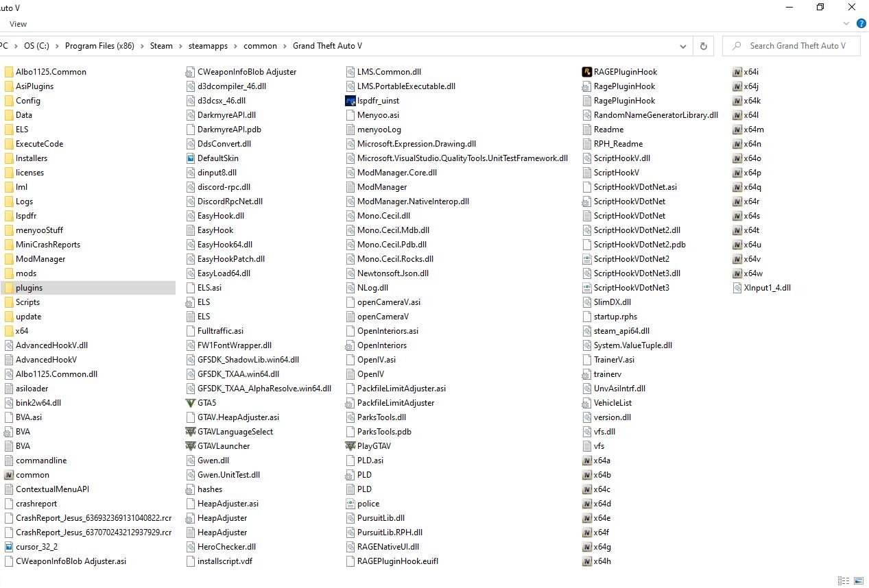869x588 pixels.
Task: Open the Explorer help icon
Action: pyautogui.click(x=861, y=23)
